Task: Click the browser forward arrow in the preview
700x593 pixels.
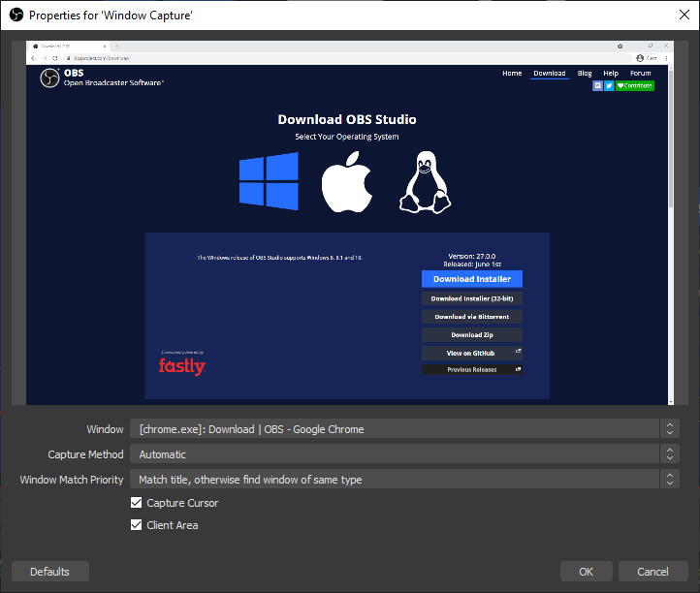Action: [45, 58]
